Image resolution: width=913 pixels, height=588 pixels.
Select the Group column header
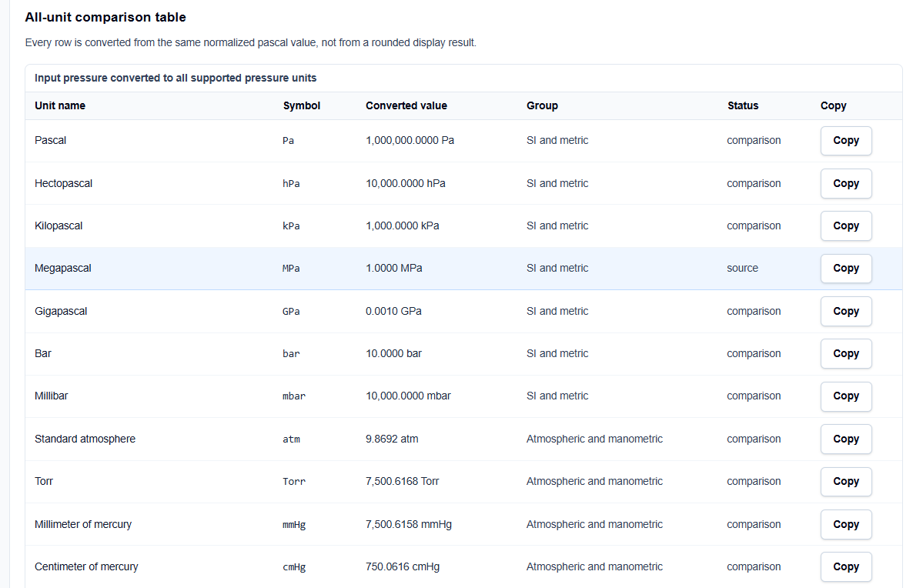click(542, 106)
